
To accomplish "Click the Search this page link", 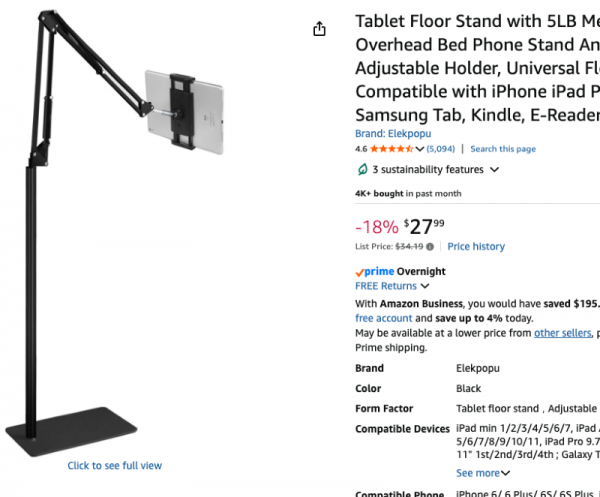I will 502,149.
